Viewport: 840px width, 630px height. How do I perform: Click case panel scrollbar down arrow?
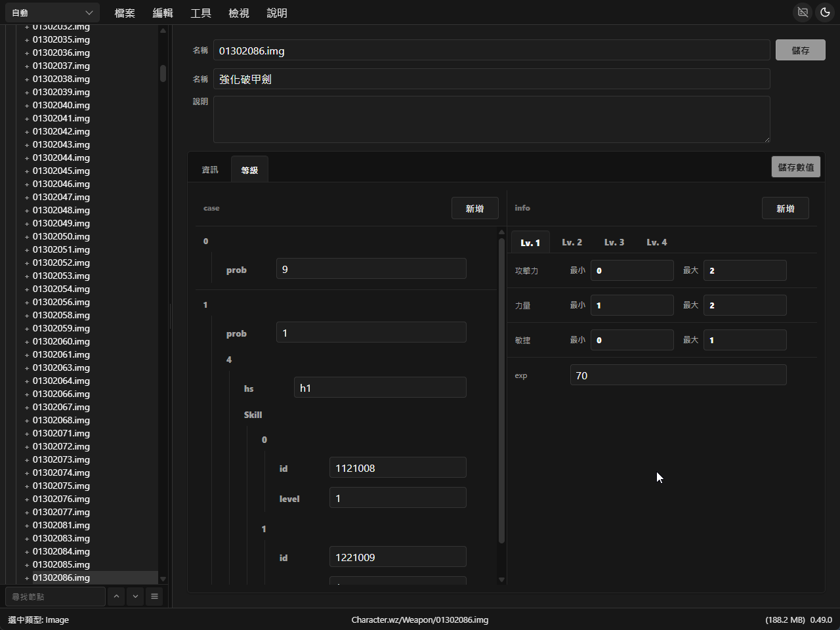tap(502, 579)
